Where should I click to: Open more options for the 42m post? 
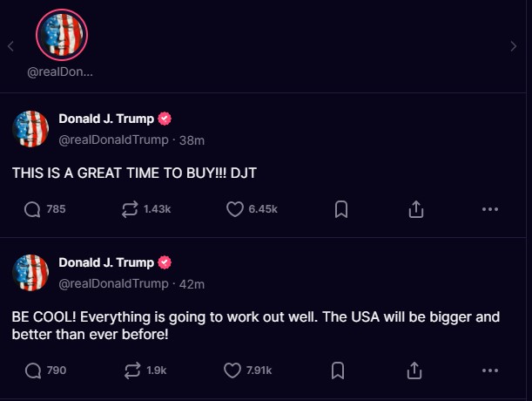point(489,370)
